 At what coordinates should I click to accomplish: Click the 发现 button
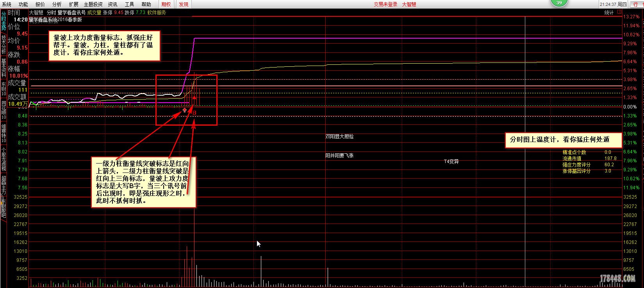(x=184, y=4)
